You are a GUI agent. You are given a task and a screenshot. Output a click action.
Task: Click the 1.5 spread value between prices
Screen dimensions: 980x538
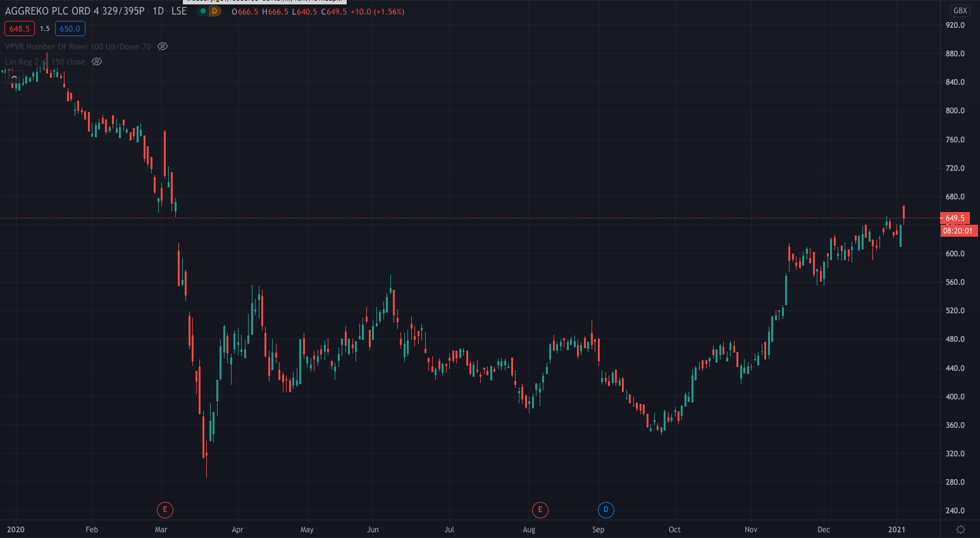pyautogui.click(x=45, y=28)
